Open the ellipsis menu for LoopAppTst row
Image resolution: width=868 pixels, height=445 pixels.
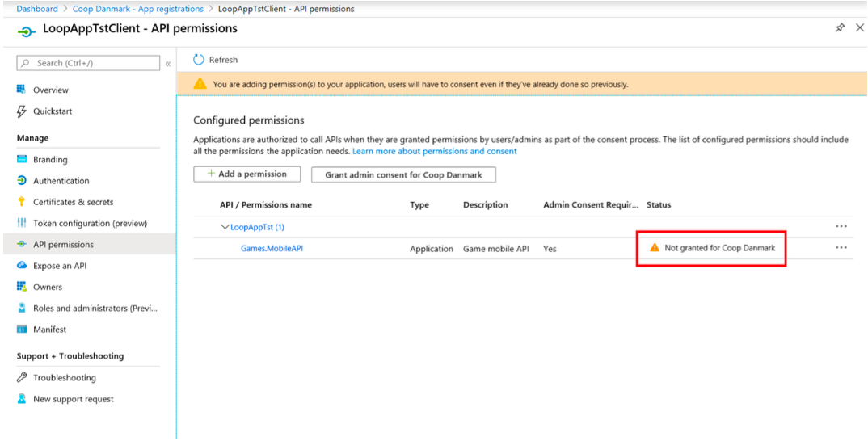841,226
